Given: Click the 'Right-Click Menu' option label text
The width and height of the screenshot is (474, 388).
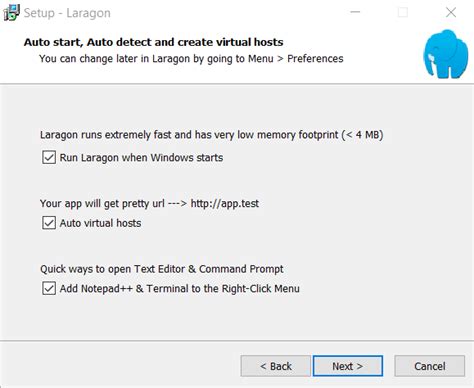Looking at the screenshot, I should (180, 289).
